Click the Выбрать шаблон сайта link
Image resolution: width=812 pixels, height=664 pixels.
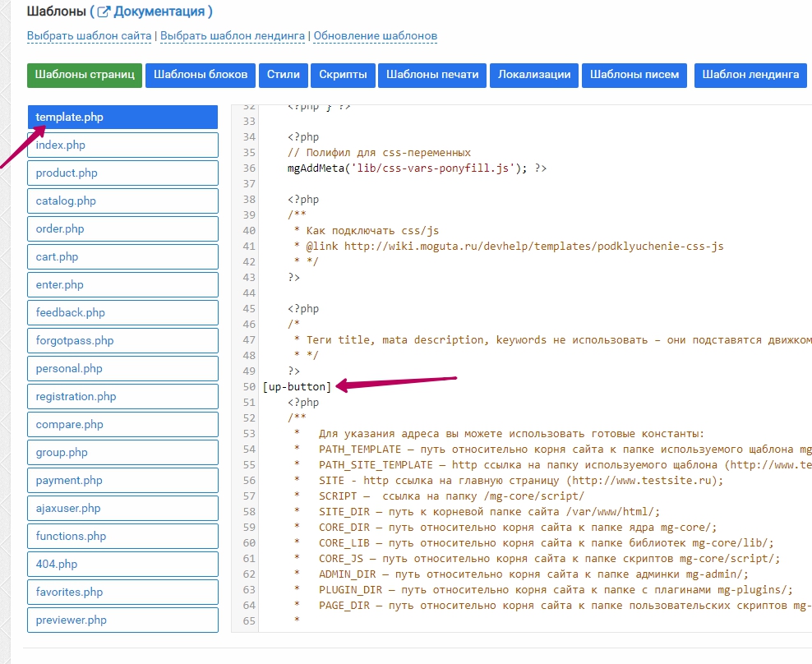point(89,36)
